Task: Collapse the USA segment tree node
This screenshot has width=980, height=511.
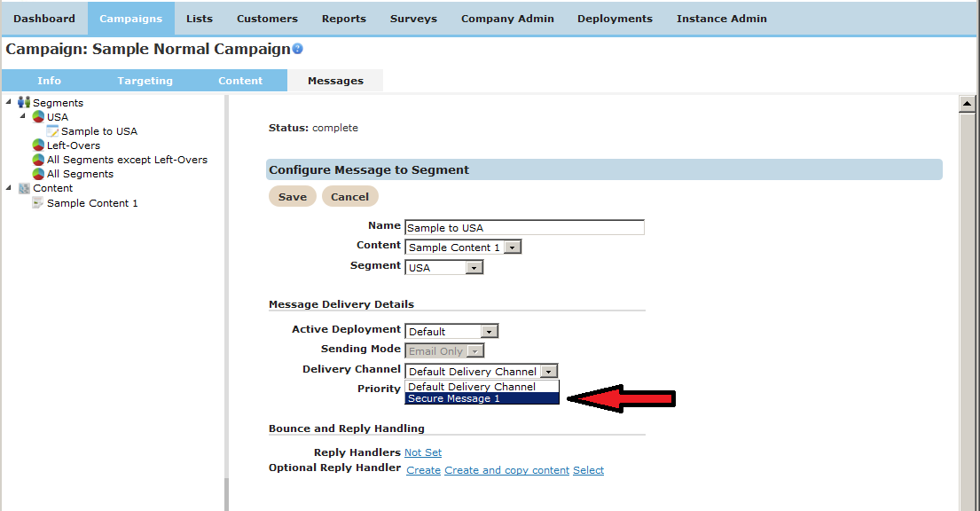Action: pyautogui.click(x=23, y=116)
